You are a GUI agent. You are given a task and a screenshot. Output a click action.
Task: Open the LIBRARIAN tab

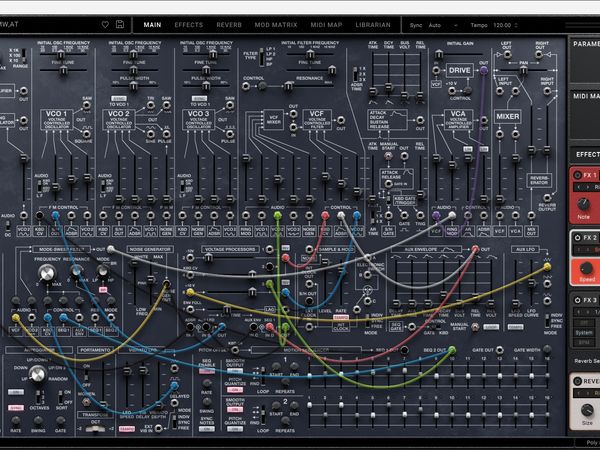coord(373,25)
